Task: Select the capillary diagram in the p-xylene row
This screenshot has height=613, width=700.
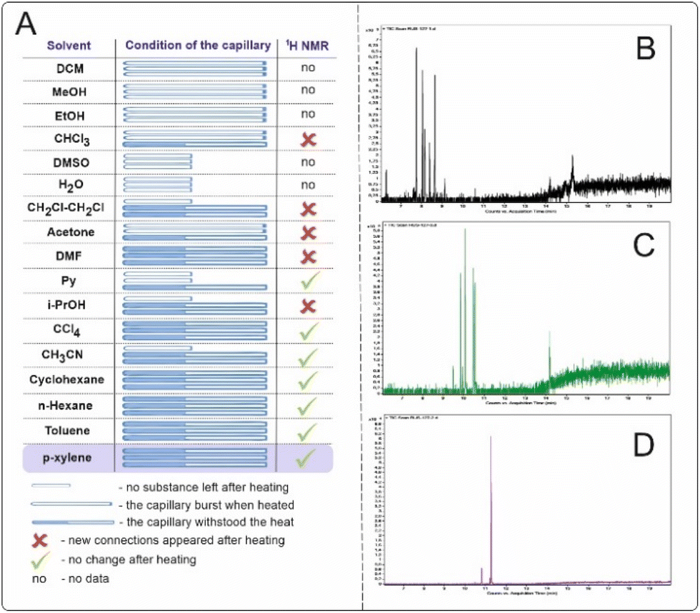Action: (195, 458)
